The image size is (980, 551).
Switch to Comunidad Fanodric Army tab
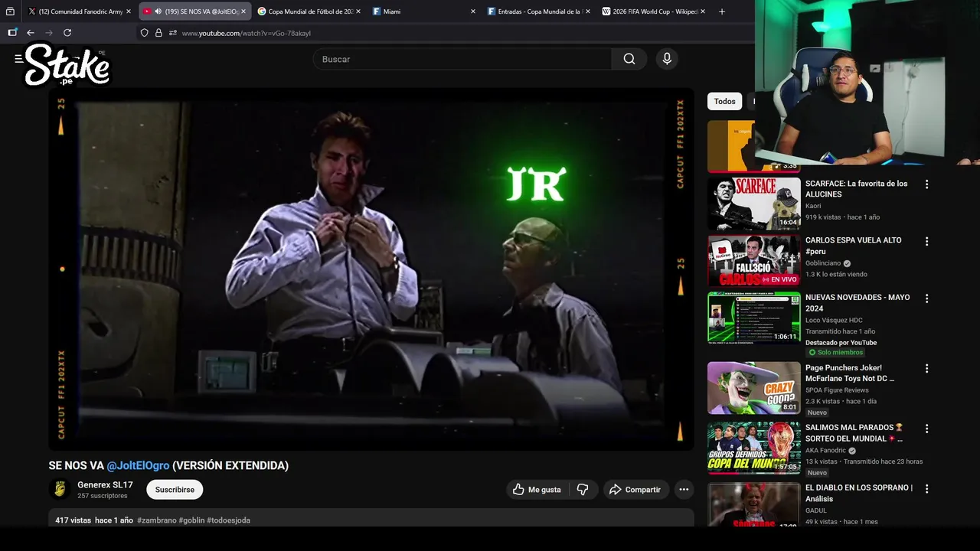point(79,11)
